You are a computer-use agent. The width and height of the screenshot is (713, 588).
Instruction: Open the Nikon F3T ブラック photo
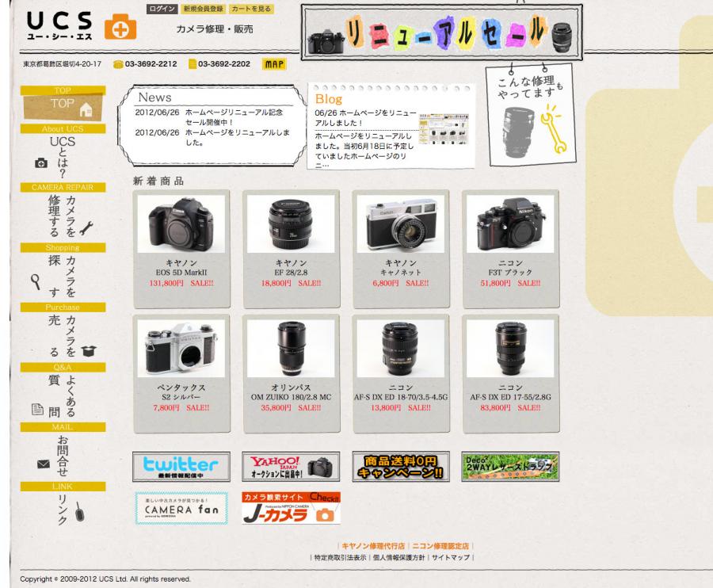point(510,223)
